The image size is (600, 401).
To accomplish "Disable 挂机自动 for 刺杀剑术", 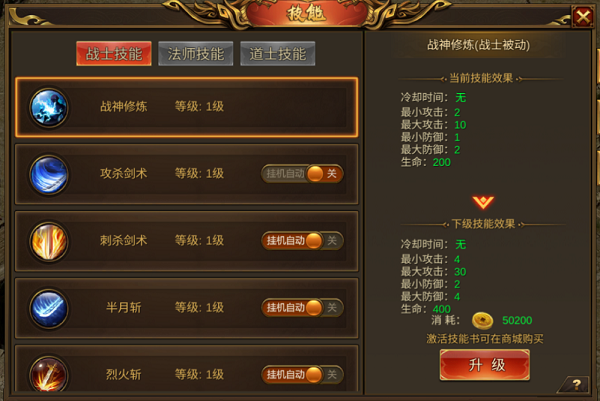I will [302, 241].
